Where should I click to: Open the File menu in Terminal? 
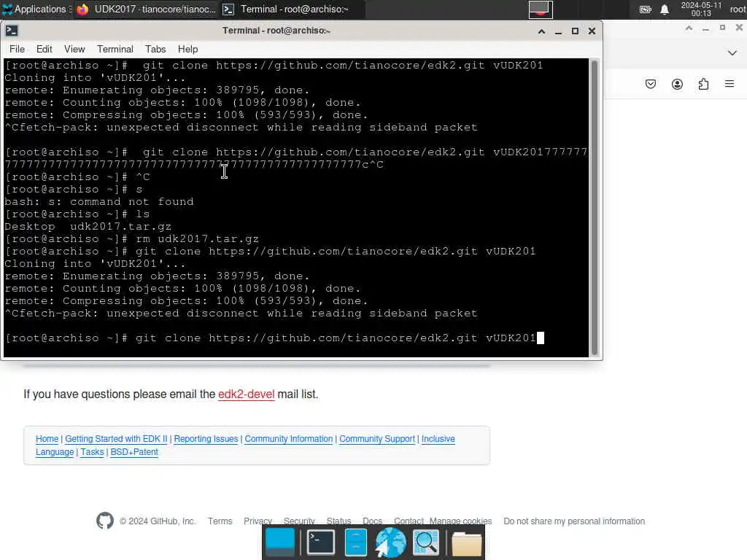pyautogui.click(x=18, y=49)
